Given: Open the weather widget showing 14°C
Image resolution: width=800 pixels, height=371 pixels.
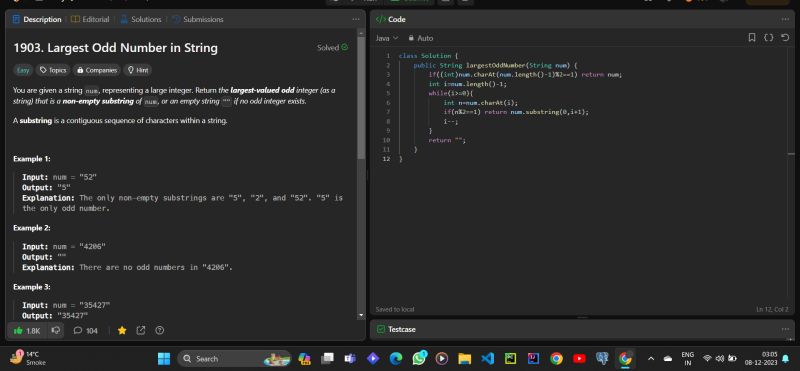Looking at the screenshot, I should point(28,358).
